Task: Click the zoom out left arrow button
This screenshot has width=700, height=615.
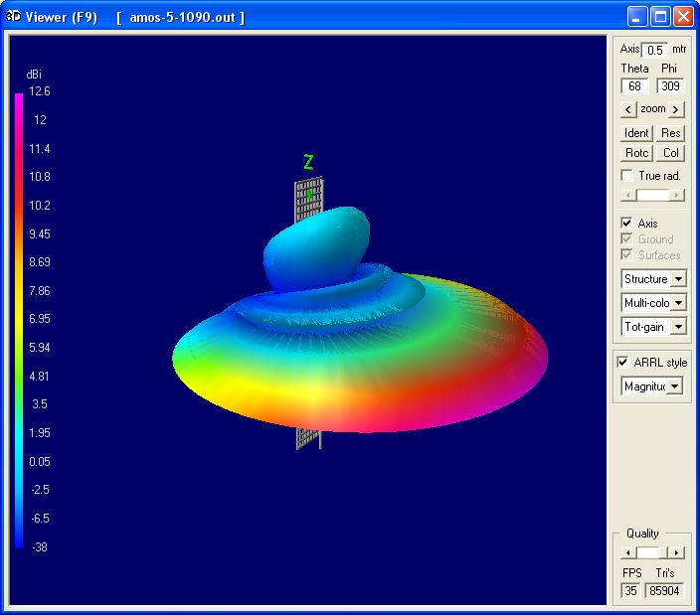Action: 627,109
